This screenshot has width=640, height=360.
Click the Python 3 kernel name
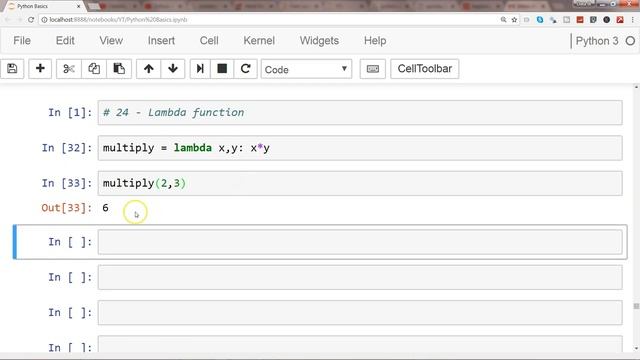coord(597,41)
